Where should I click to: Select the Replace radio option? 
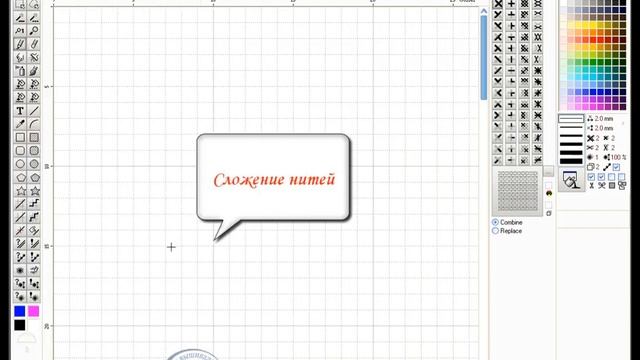[507, 231]
